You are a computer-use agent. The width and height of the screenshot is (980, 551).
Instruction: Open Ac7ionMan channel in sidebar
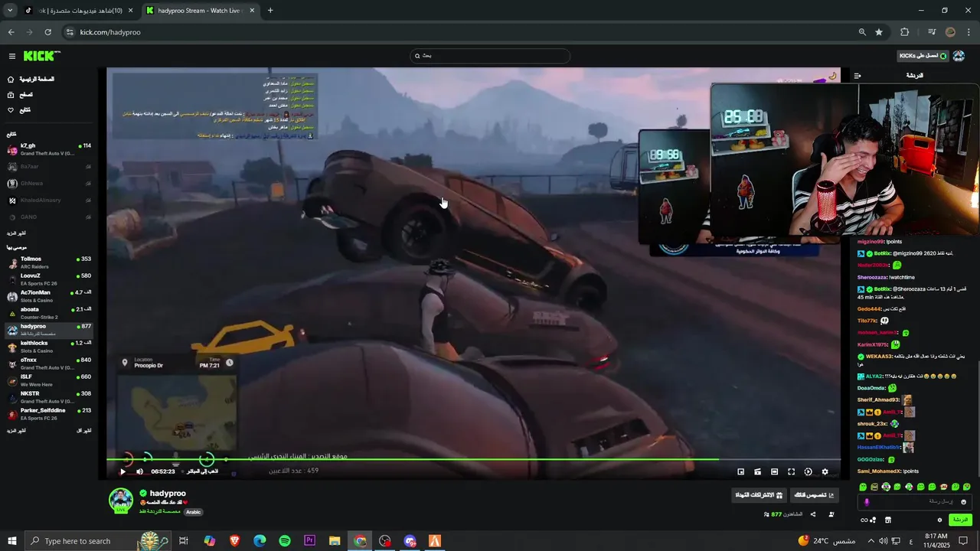[47, 296]
